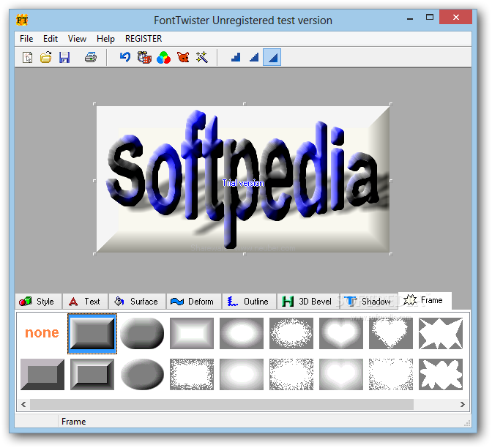Undo with the blue curved arrow icon
Image resolution: width=492 pixels, height=448 pixels.
125,57
